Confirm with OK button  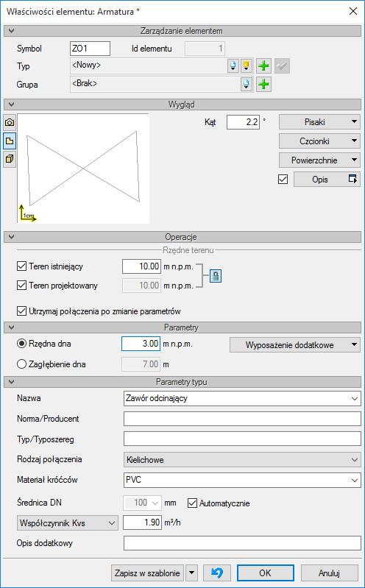pos(265,573)
